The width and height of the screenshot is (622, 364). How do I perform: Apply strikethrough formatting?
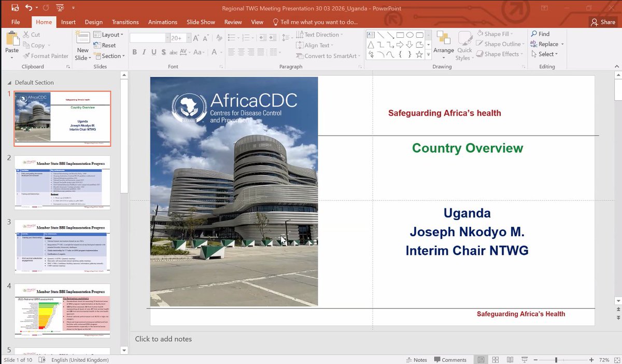coord(174,52)
